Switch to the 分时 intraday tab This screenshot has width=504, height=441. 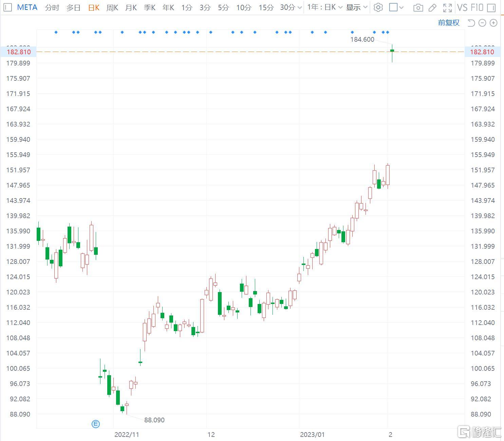coord(52,7)
